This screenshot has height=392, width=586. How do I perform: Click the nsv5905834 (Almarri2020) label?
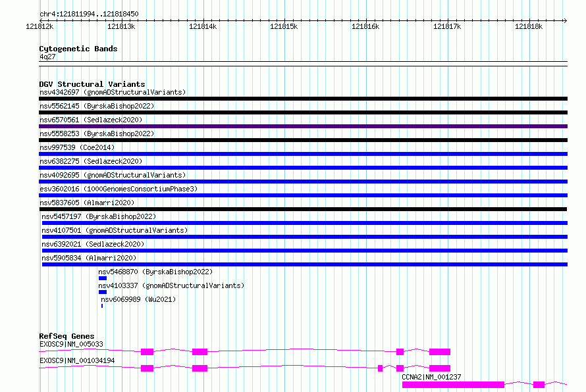(89, 258)
